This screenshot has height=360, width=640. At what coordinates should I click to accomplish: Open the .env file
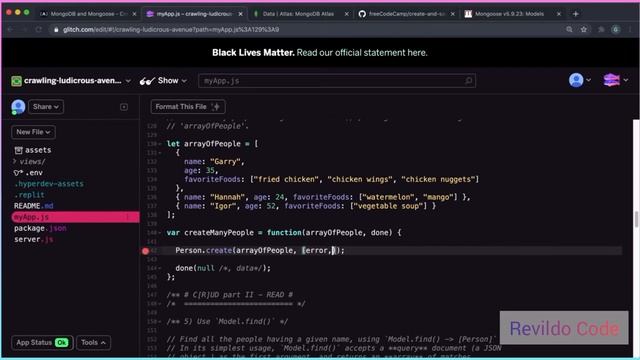tap(29, 173)
